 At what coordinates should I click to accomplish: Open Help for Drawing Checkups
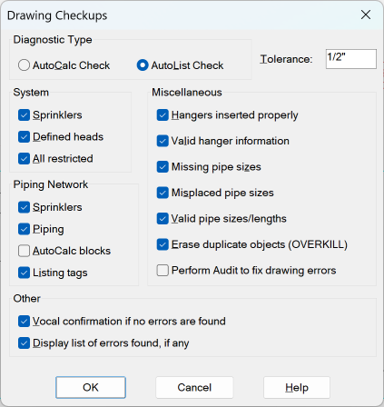(297, 387)
